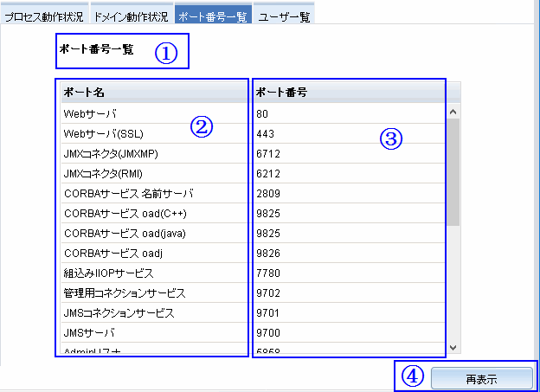
Task: Click the vertical scrollbar thumb
Action: point(453,169)
